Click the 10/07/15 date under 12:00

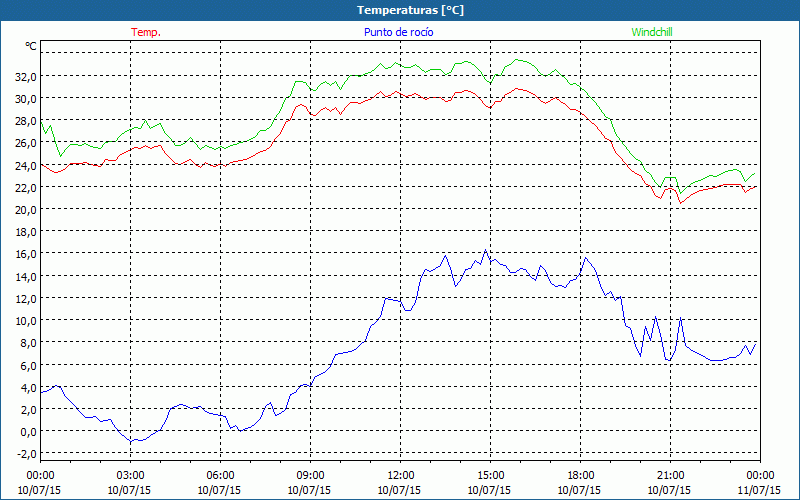coord(399,490)
